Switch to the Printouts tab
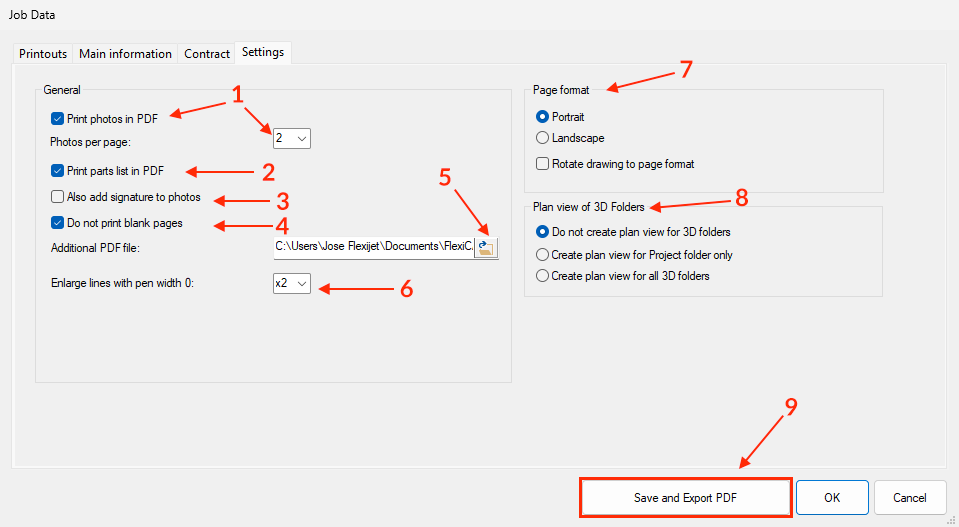The height and width of the screenshot is (527, 959). click(x=43, y=54)
